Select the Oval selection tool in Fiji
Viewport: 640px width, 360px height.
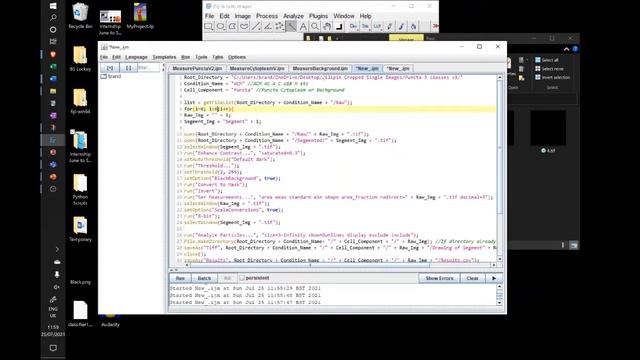click(x=221, y=27)
